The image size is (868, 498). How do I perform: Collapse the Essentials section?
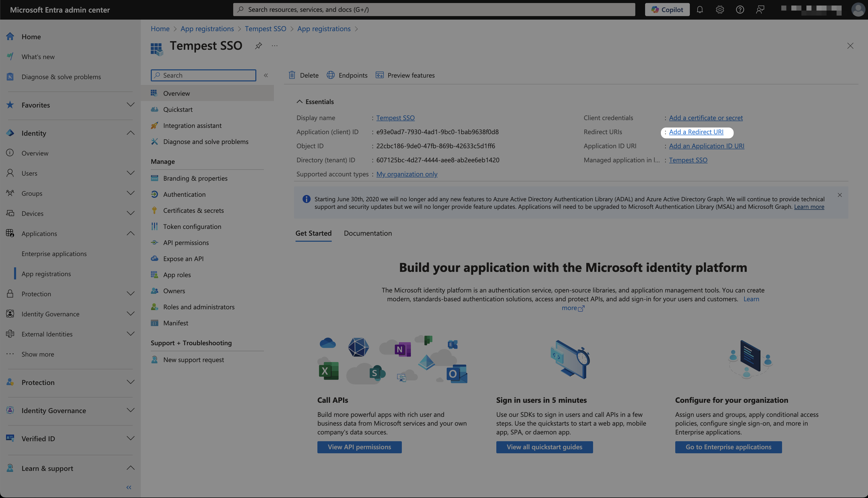tap(300, 102)
